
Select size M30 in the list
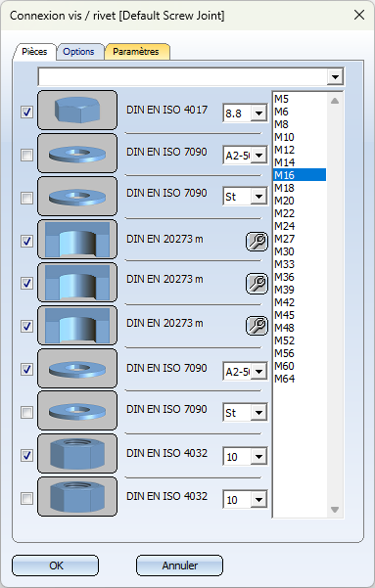point(300,251)
